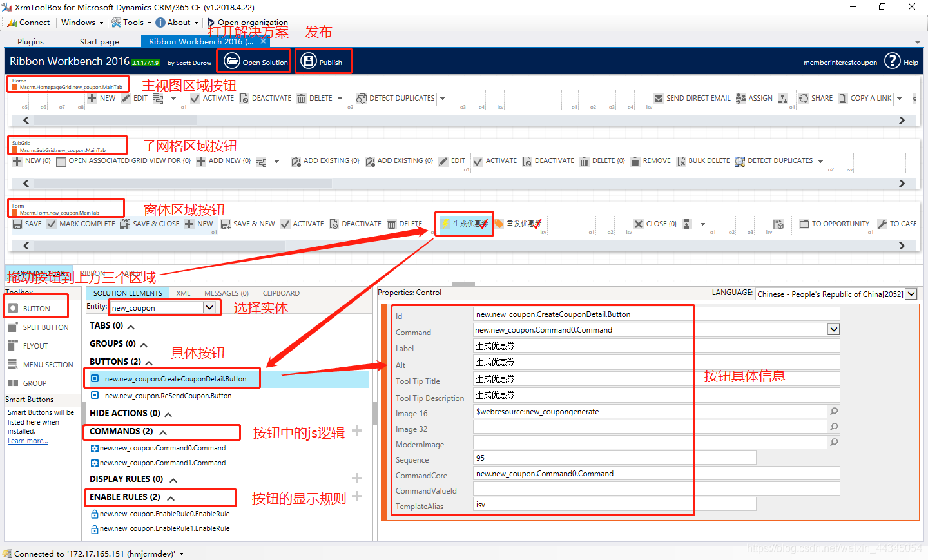This screenshot has height=560, width=928.
Task: Select COPY A LINK in the Home ribbon
Action: pyautogui.click(x=865, y=99)
